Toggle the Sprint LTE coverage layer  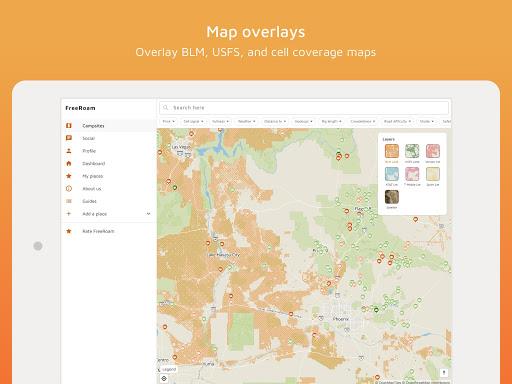point(433,176)
